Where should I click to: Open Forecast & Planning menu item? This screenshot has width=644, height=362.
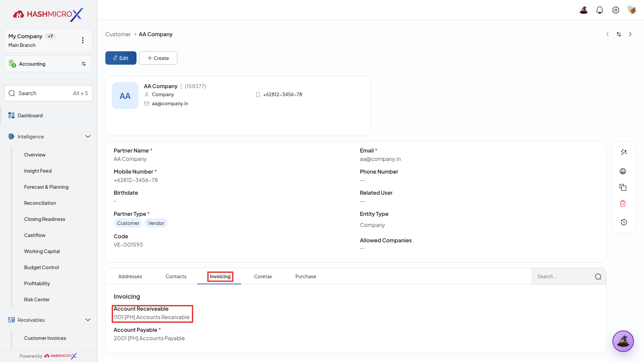46,187
